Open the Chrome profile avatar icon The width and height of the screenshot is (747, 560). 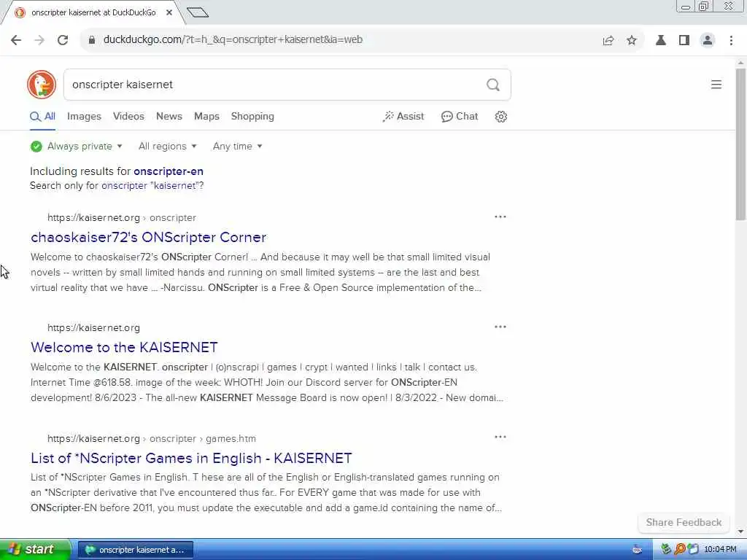[x=708, y=41]
